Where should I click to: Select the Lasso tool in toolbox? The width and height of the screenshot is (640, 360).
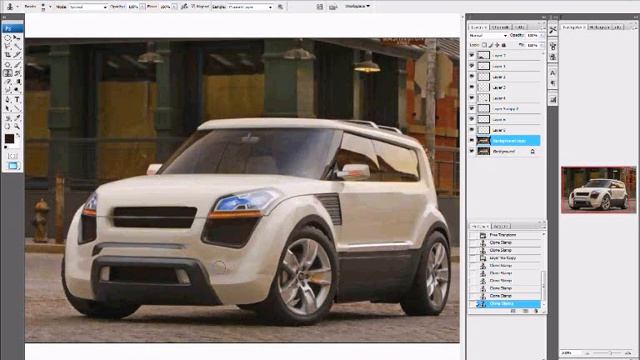click(x=7, y=46)
